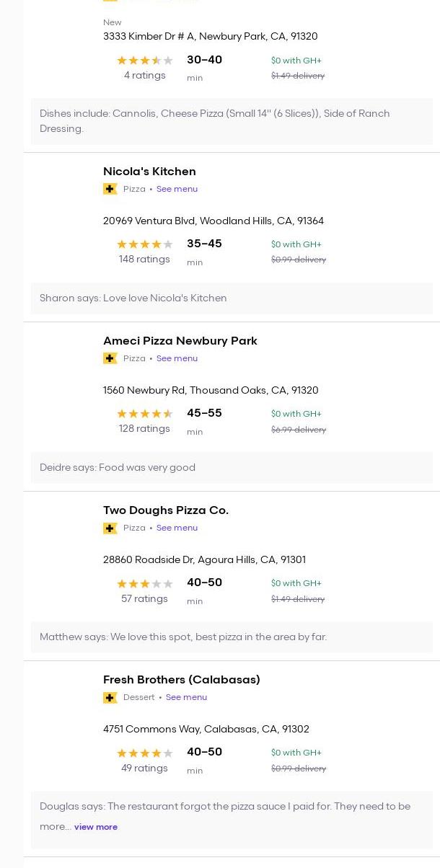Open See menu for Fresh Brothers
The height and width of the screenshot is (868, 440).
click(x=186, y=697)
